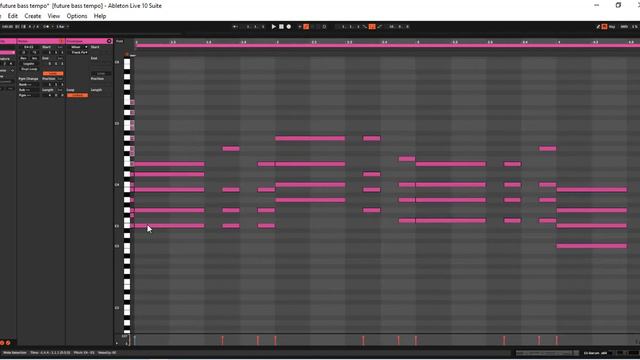
Task: Click Notes box collapse icon
Action: point(62,41)
